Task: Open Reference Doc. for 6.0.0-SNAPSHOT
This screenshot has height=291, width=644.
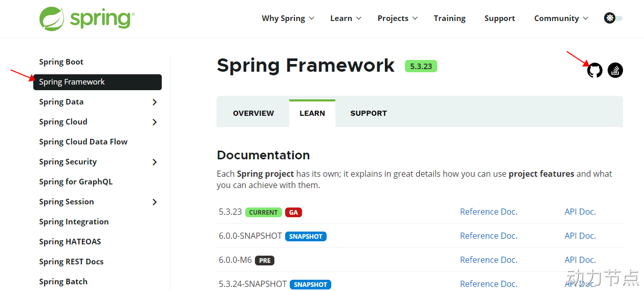Action: click(x=488, y=236)
